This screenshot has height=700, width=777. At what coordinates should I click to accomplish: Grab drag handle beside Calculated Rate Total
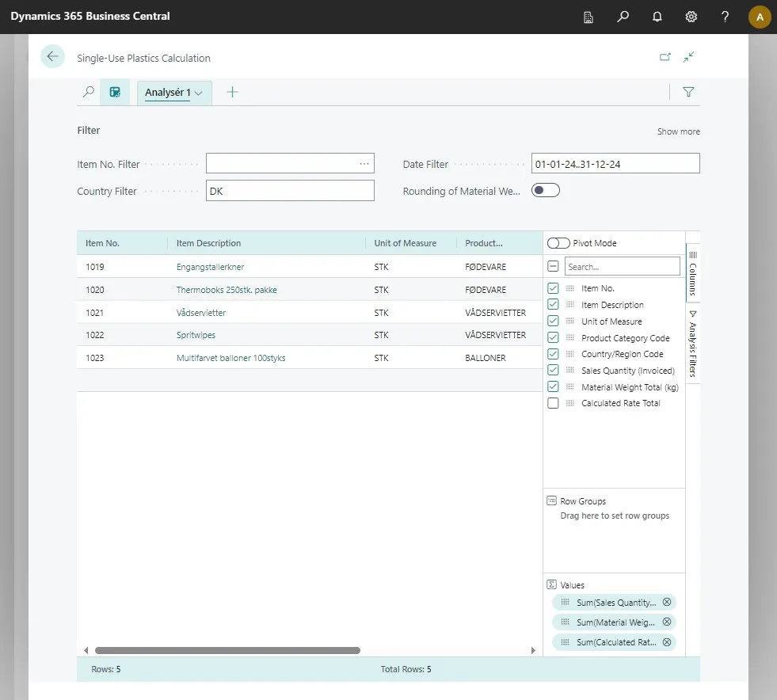point(569,403)
